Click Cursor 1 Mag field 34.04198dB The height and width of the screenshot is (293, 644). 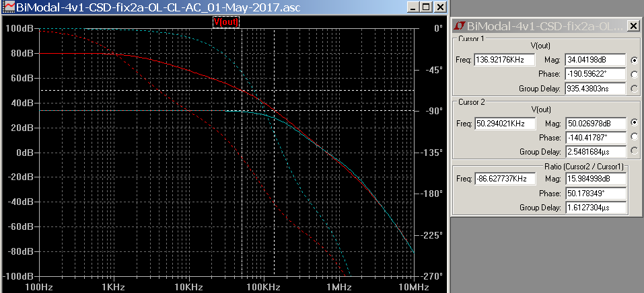click(596, 60)
